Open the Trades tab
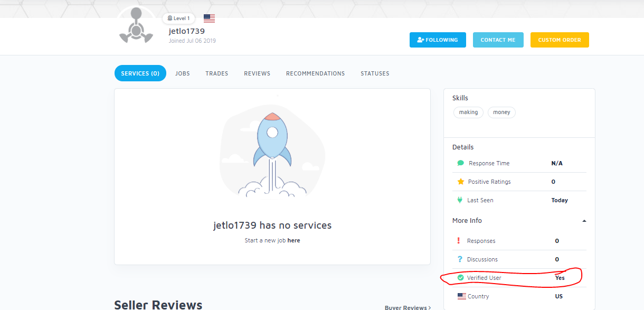 click(216, 73)
